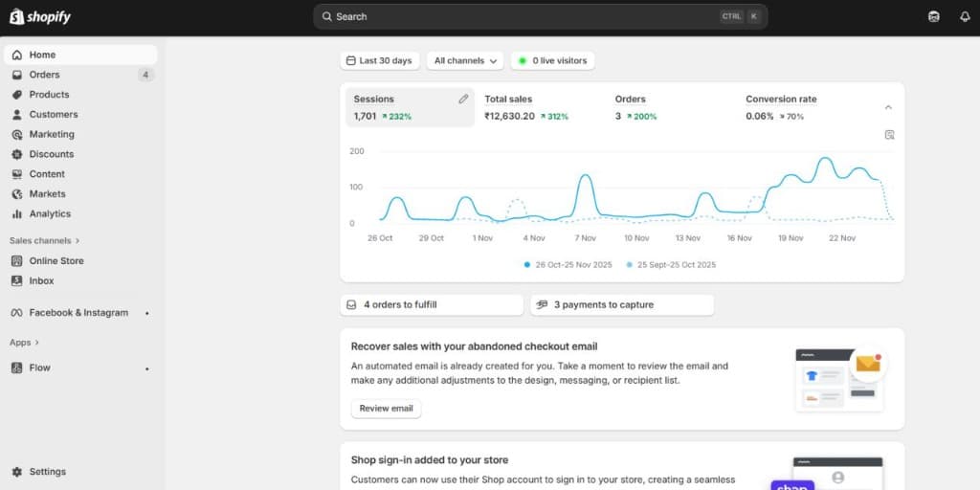This screenshot has height=490, width=980.
Task: Click the Analytics bar chart icon
Action: pyautogui.click(x=17, y=213)
